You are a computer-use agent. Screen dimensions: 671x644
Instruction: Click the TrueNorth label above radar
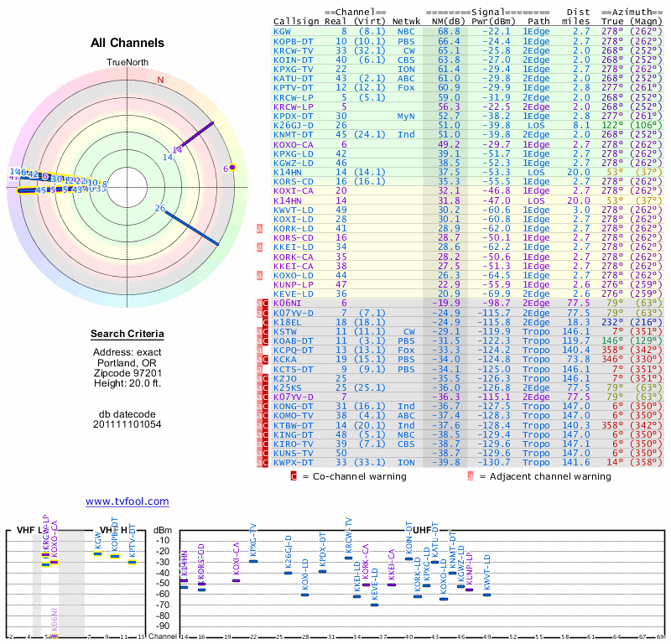pos(127,63)
